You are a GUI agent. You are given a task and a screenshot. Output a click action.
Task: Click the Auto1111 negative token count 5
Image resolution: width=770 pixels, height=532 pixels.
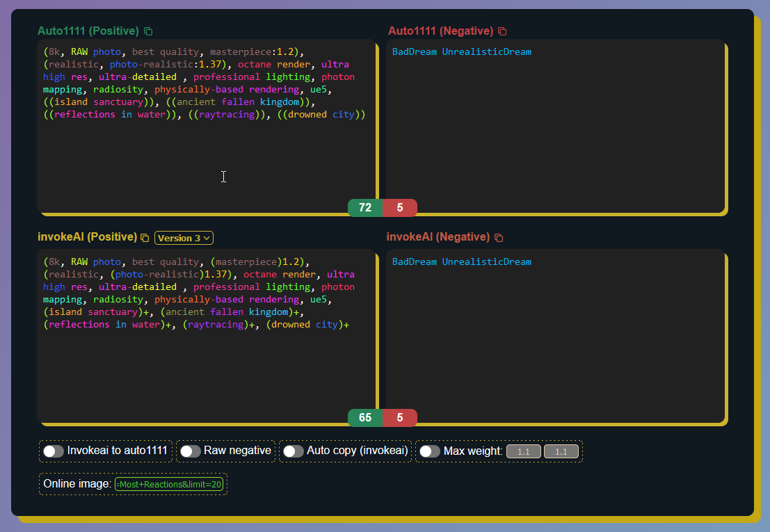point(400,208)
